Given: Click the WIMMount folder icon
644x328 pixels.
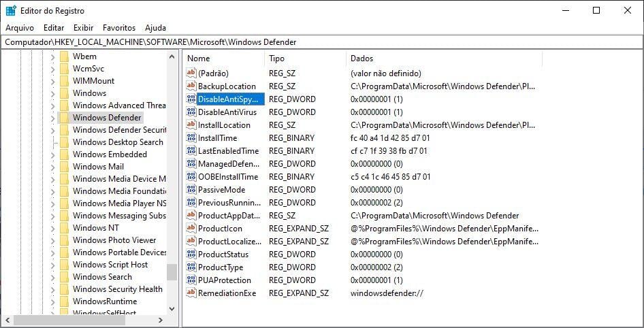Looking at the screenshot, I should (x=64, y=81).
